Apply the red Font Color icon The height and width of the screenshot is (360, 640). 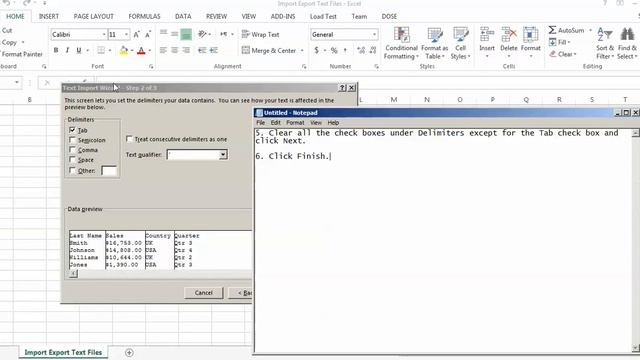point(141,51)
